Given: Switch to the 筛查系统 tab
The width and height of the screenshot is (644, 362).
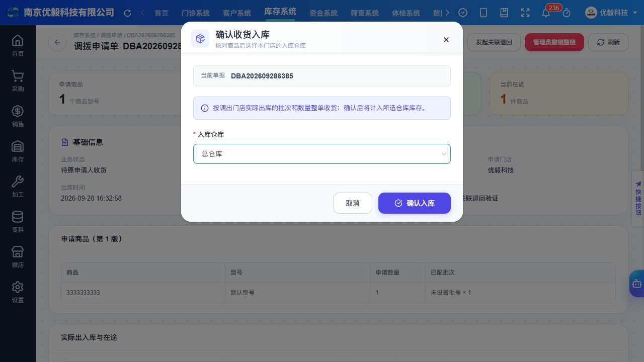Looking at the screenshot, I should [x=365, y=13].
